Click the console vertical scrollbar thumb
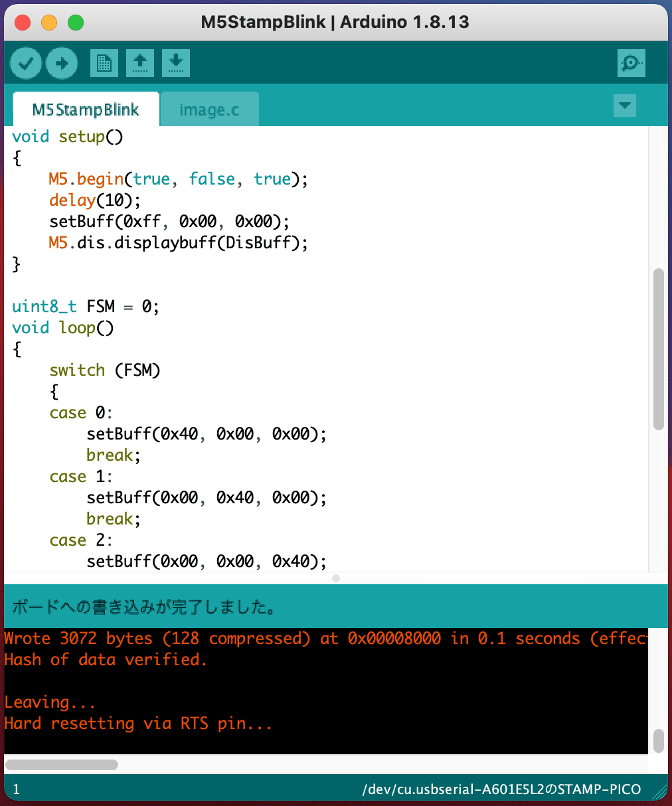The image size is (672, 806). (658, 741)
